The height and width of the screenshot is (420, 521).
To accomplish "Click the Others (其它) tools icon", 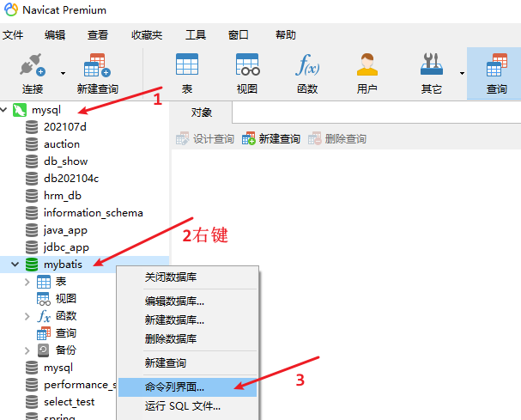I will pos(431,64).
